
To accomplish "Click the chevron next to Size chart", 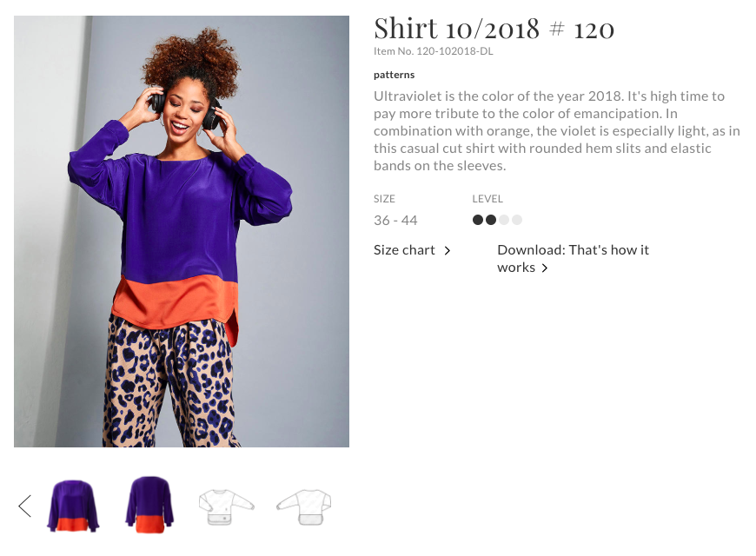I will tap(448, 251).
